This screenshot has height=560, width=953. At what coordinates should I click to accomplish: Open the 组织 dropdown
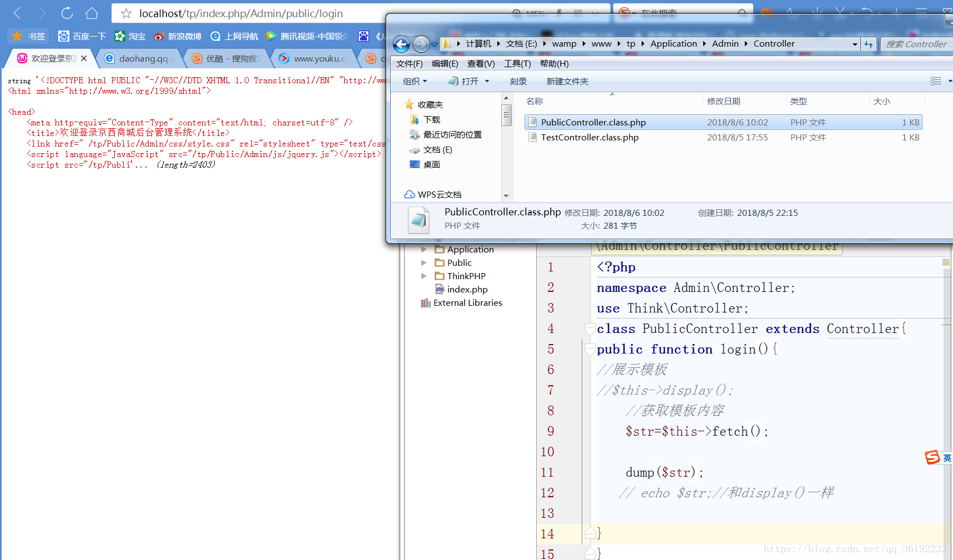pos(415,82)
